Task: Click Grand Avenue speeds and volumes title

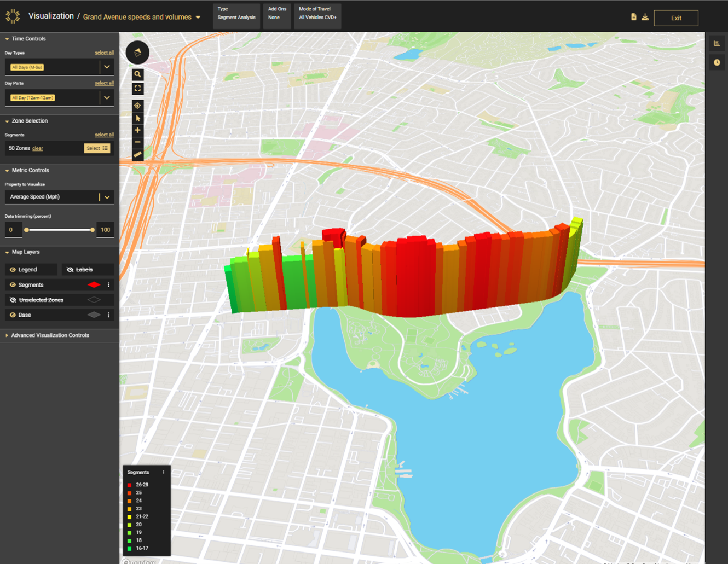Action: pyautogui.click(x=137, y=17)
